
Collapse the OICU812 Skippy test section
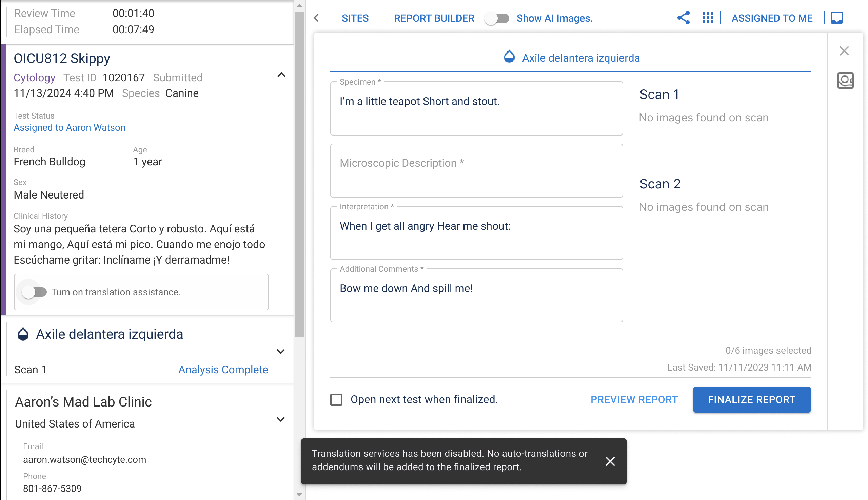[281, 75]
